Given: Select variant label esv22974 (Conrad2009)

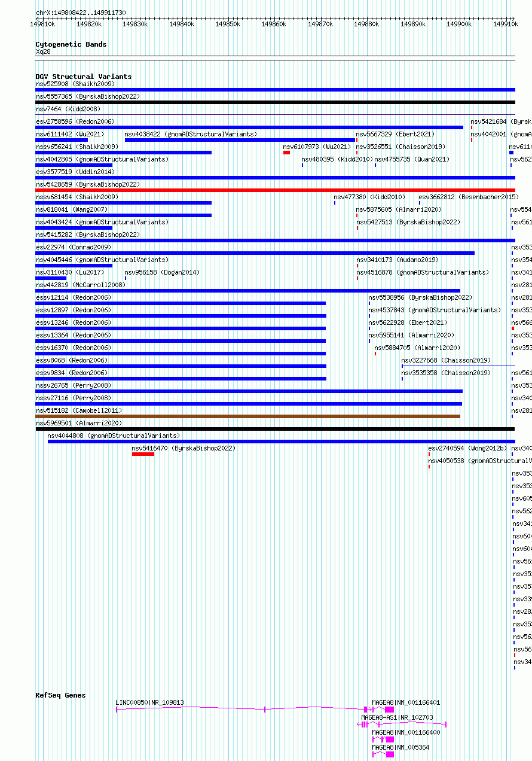Looking at the screenshot, I should pyautogui.click(x=74, y=247).
